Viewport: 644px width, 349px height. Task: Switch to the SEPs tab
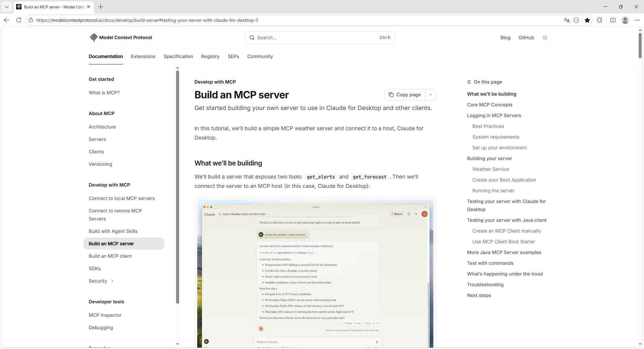[x=233, y=56]
